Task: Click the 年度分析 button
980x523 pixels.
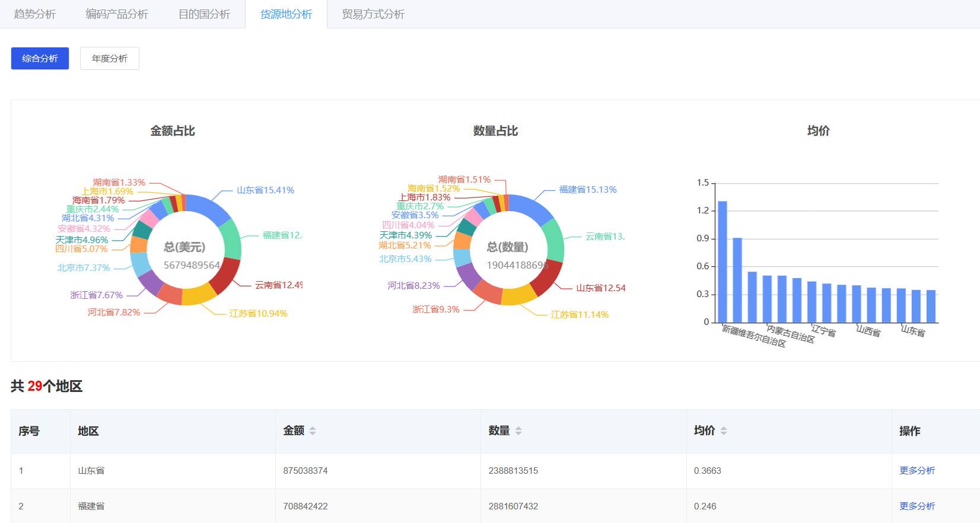Action: coord(110,58)
